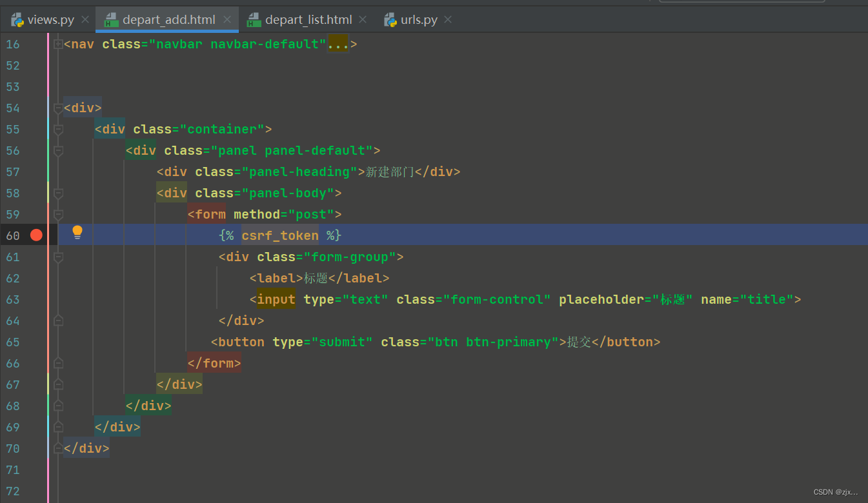Click the input tag name on line 63
Screen dimensions: 868x503
(x=276, y=299)
